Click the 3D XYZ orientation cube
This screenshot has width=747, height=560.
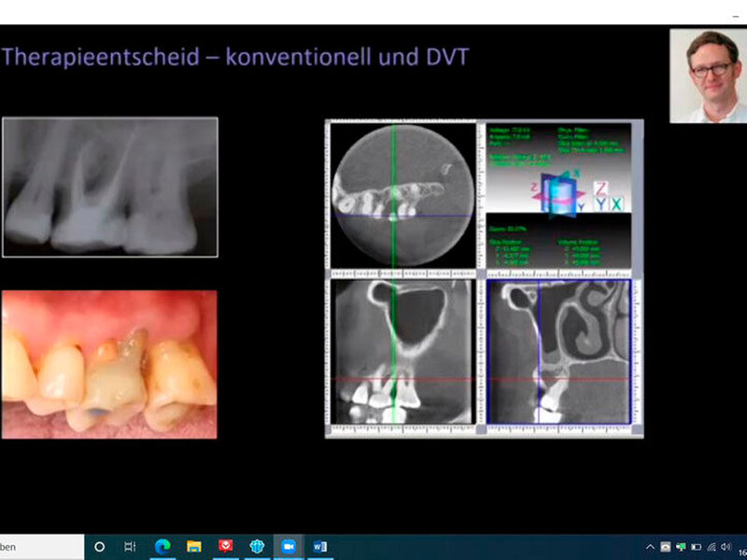pyautogui.click(x=561, y=197)
